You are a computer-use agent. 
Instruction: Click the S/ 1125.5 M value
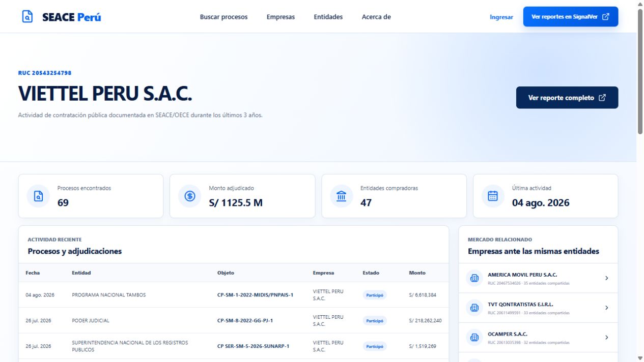[236, 203]
